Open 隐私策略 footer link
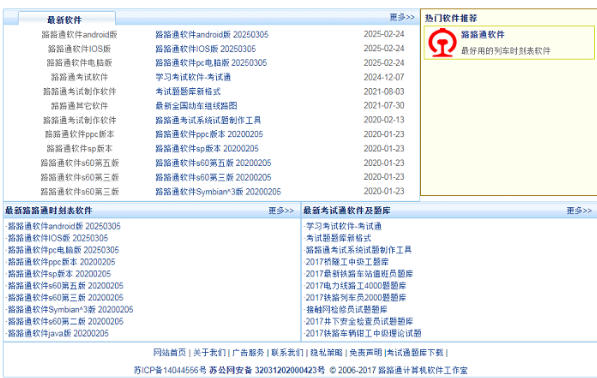 [x=326, y=352]
